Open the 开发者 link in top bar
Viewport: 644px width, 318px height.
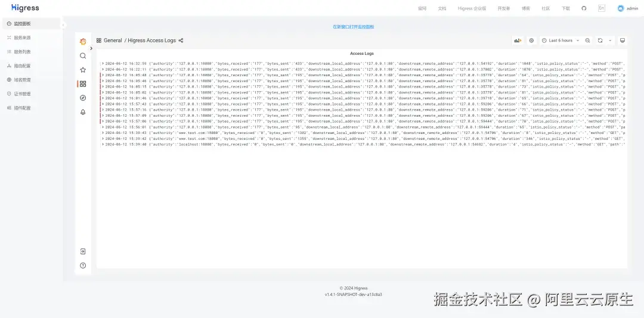(x=503, y=8)
